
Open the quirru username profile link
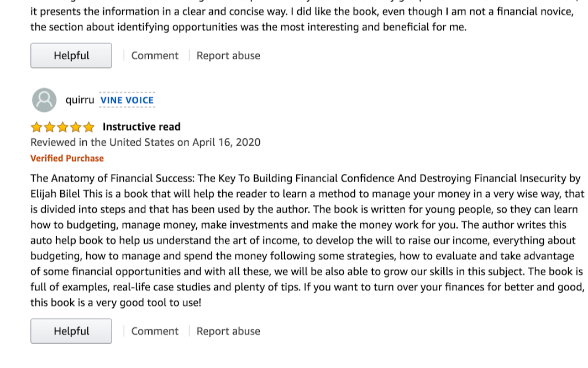(80, 100)
